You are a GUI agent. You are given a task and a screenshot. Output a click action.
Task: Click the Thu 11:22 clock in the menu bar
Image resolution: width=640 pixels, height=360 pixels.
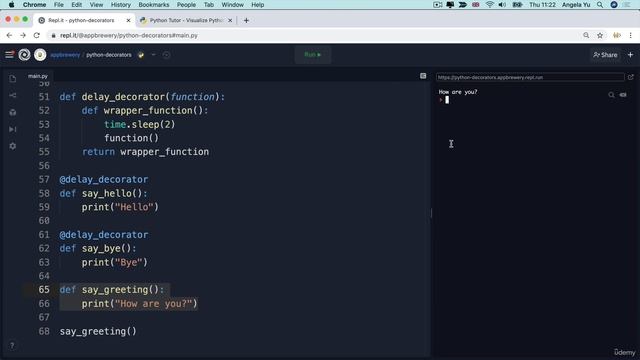[542, 5]
